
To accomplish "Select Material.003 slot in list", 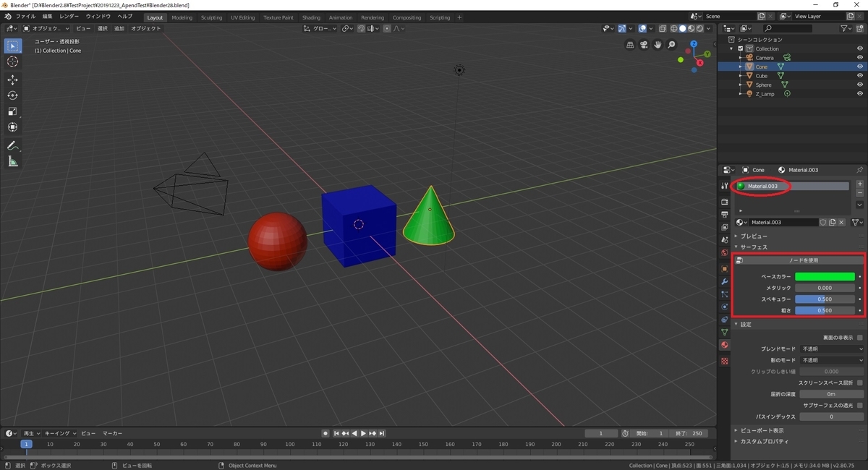I will coord(791,186).
